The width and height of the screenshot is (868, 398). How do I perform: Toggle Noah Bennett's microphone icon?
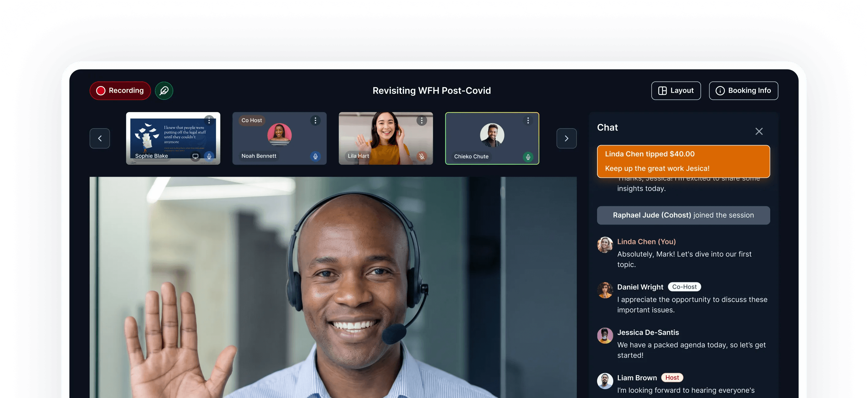coord(315,156)
